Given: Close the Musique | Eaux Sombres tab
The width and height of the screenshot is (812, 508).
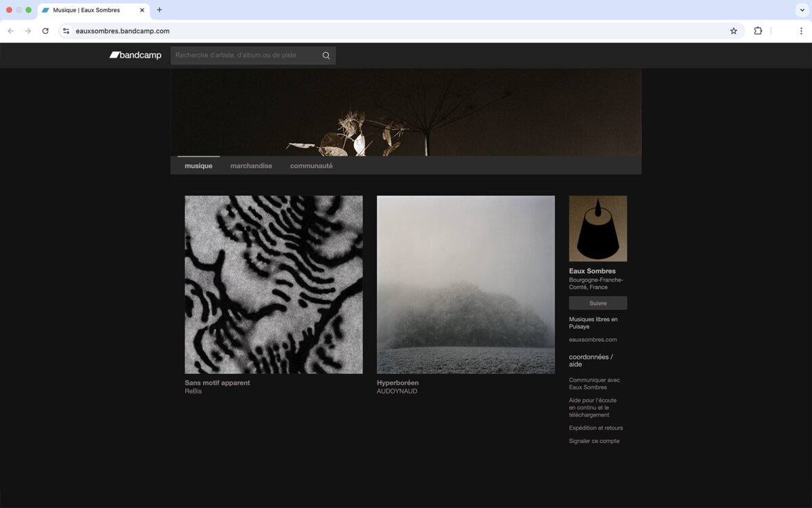Looking at the screenshot, I should coord(142,10).
